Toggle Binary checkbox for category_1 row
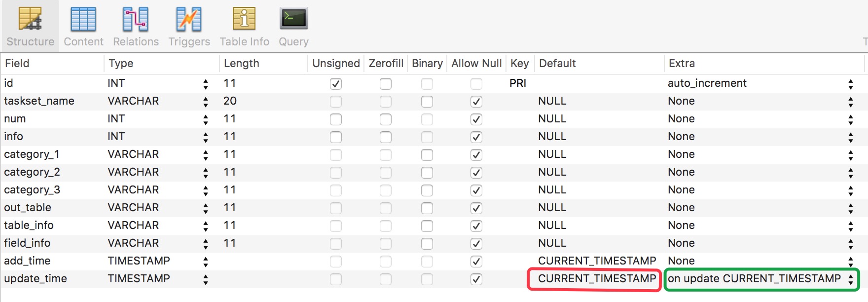868x302 pixels. pyautogui.click(x=427, y=155)
